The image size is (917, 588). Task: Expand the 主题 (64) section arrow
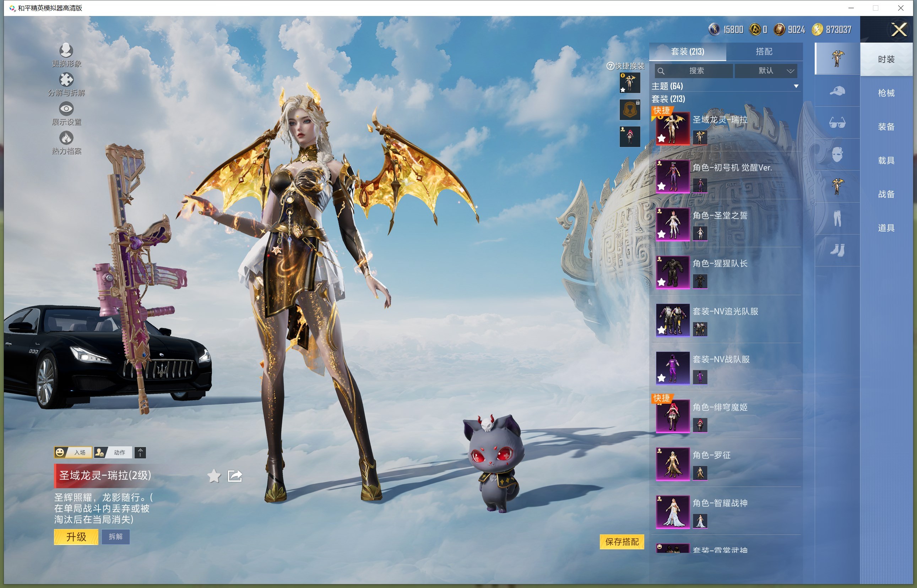click(796, 86)
